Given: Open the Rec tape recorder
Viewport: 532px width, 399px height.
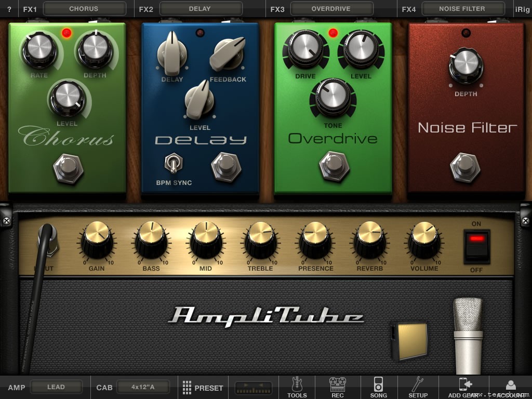Looking at the screenshot, I should [x=338, y=387].
